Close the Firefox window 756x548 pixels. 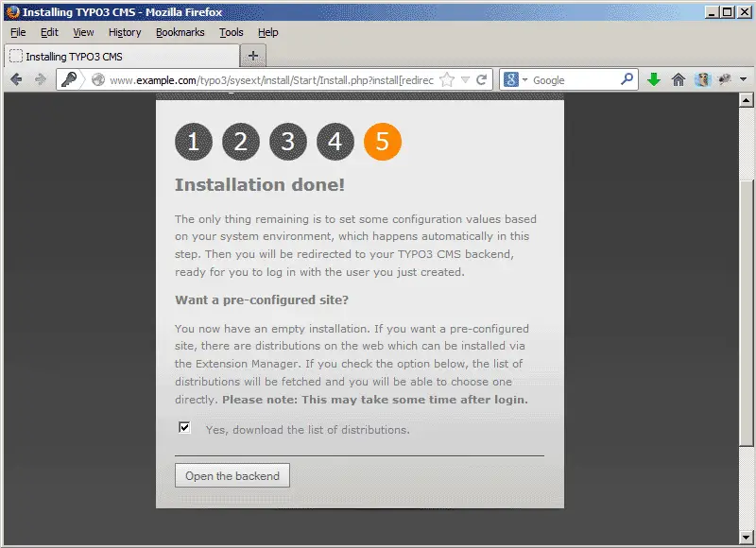[745, 12]
